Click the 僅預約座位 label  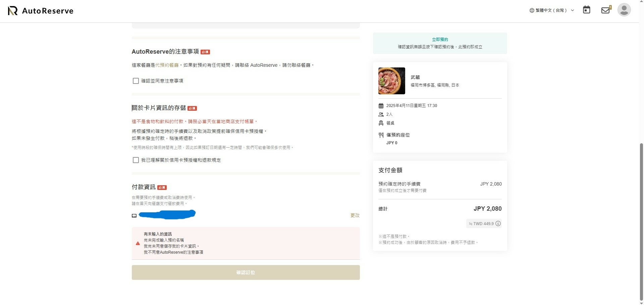pos(398,135)
